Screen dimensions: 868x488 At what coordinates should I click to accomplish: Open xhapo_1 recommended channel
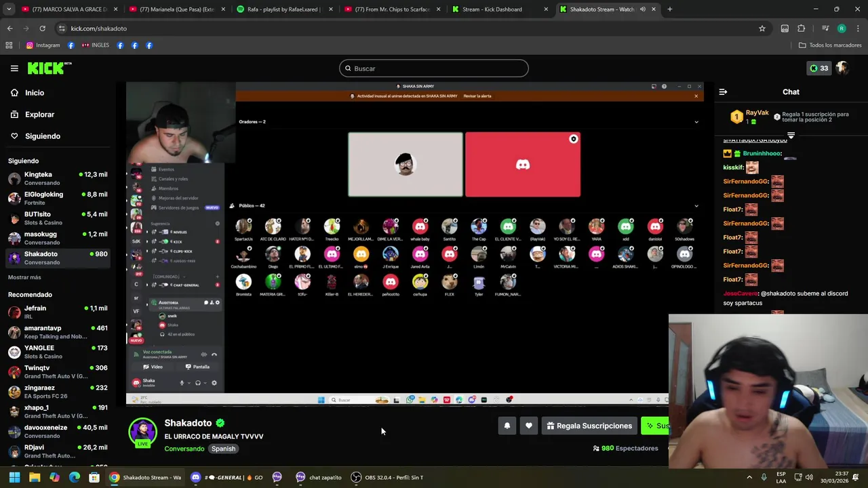[57, 411]
